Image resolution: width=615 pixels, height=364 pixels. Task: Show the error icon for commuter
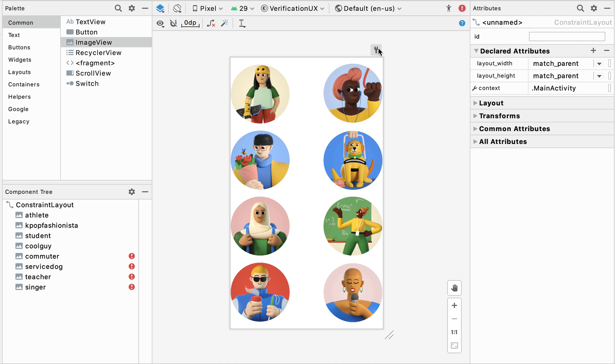click(x=132, y=256)
